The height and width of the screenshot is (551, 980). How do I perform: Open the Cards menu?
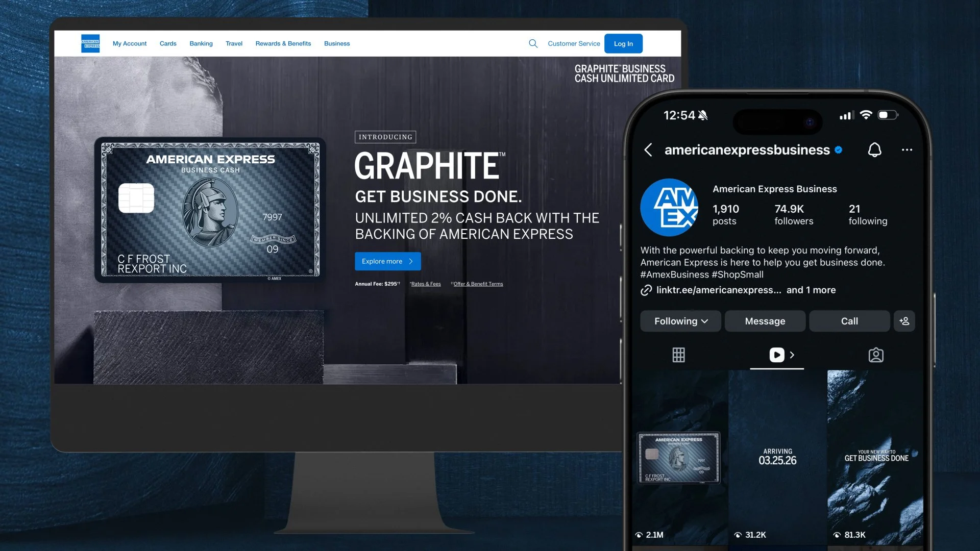168,43
